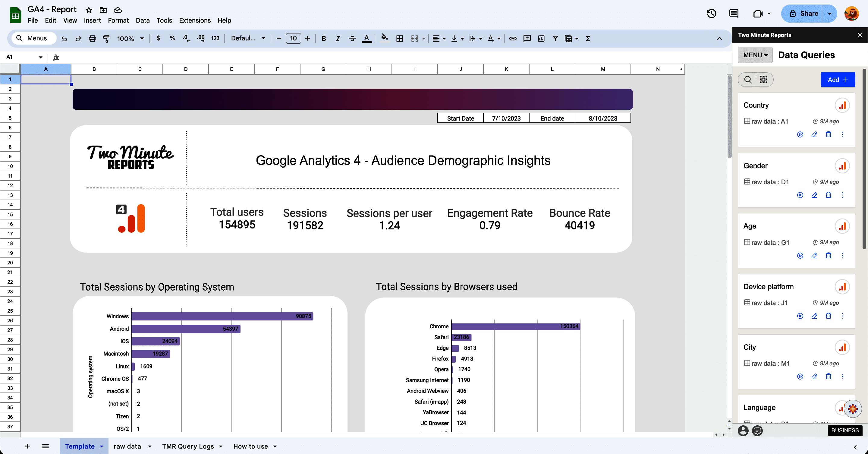Click the paint format tool
Viewport: 868px width, 454px height.
[x=106, y=38]
